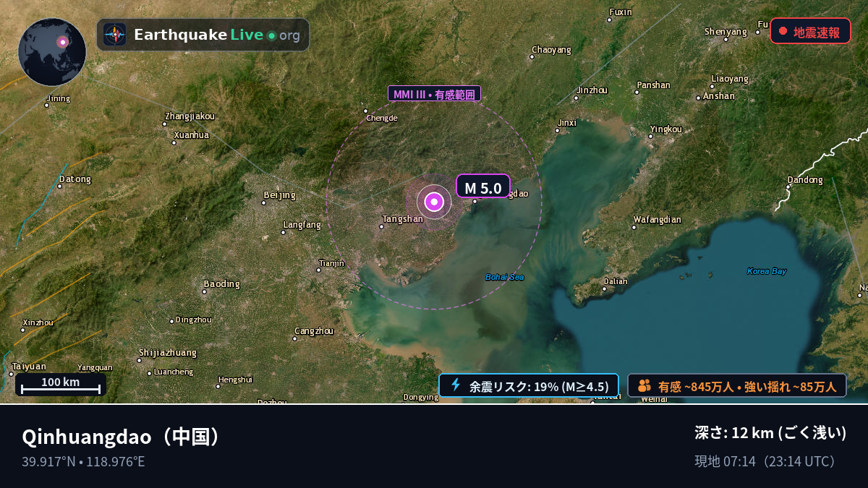Click the Earthquake Live compass logo icon
This screenshot has height=488, width=868.
114,35
